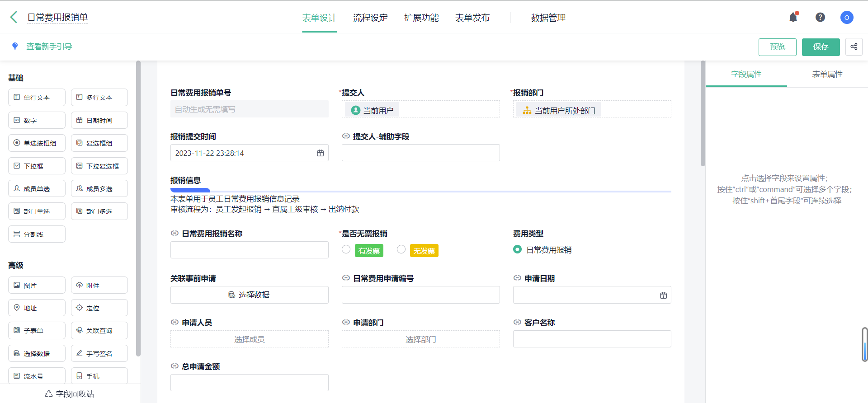Click the form canvas vertical scrollbar
Viewport: 868px width, 403px height.
click(703, 114)
